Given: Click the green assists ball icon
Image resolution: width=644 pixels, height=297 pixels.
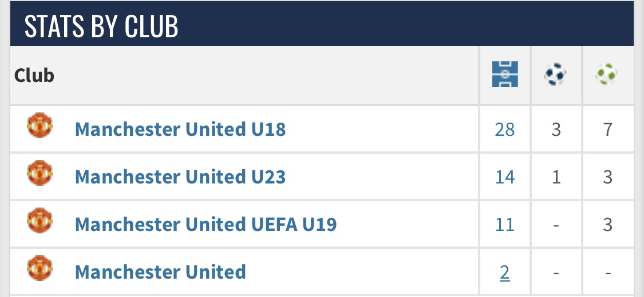Looking at the screenshot, I should (607, 74).
